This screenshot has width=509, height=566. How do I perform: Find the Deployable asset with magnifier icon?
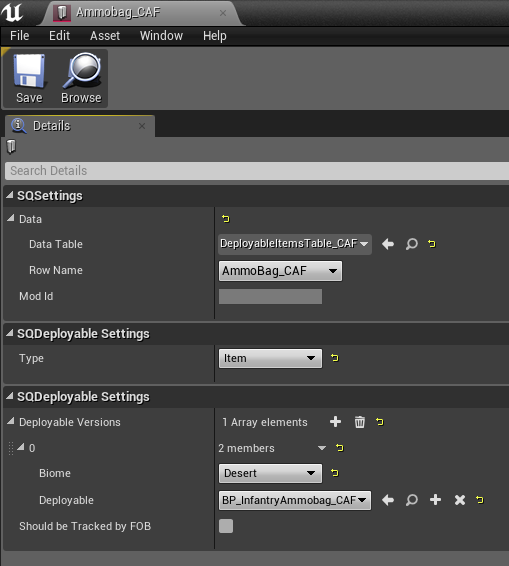click(412, 500)
